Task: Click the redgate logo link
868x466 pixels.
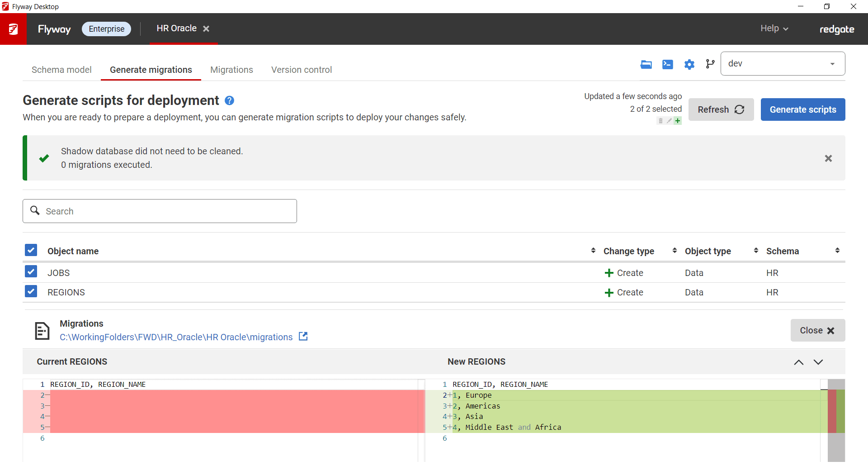Action: pos(837,29)
